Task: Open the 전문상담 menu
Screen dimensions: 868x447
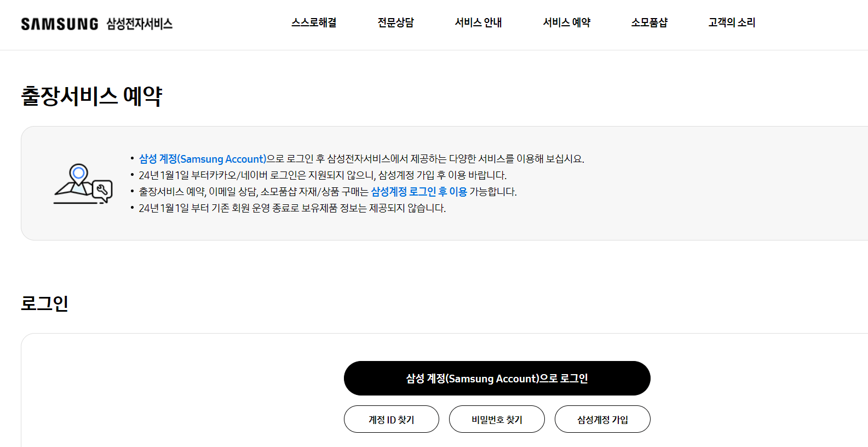Action: point(395,22)
